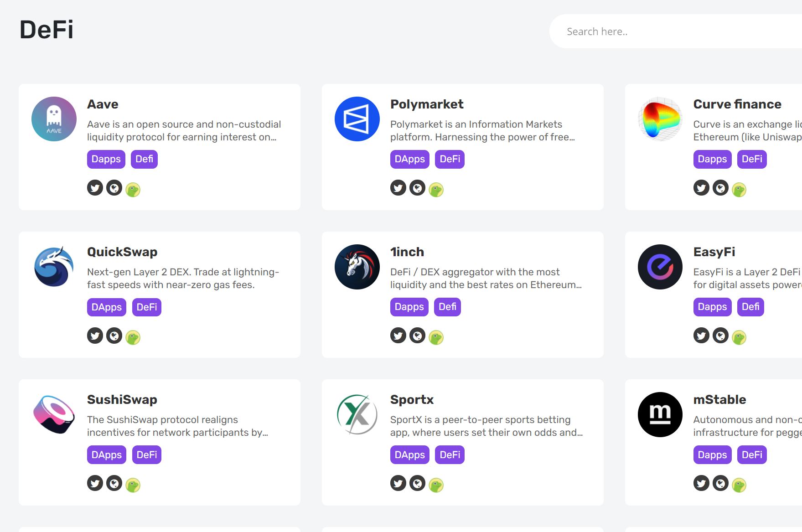This screenshot has width=802, height=532.
Task: Open the 1inch Twitter icon
Action: [398, 336]
